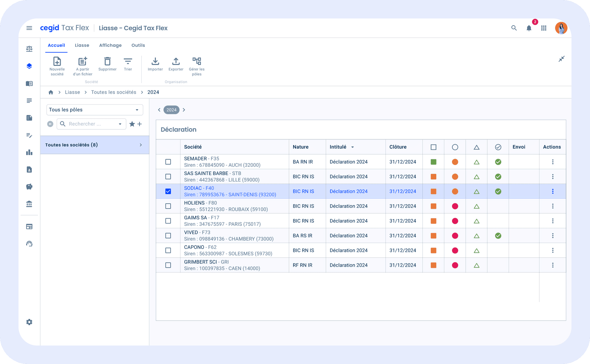Open the Intitulé column sort arrow
The width and height of the screenshot is (590, 364).
point(353,147)
